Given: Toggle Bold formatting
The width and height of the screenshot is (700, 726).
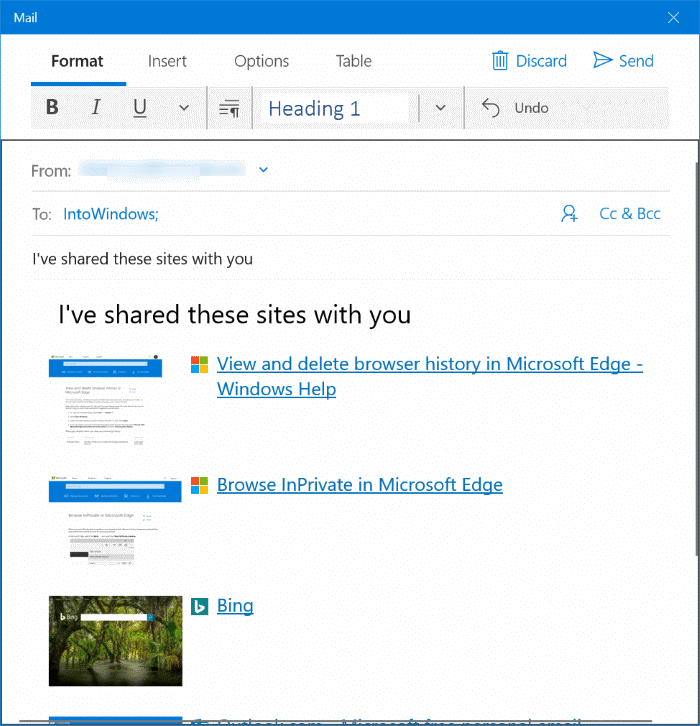Looking at the screenshot, I should click(52, 108).
